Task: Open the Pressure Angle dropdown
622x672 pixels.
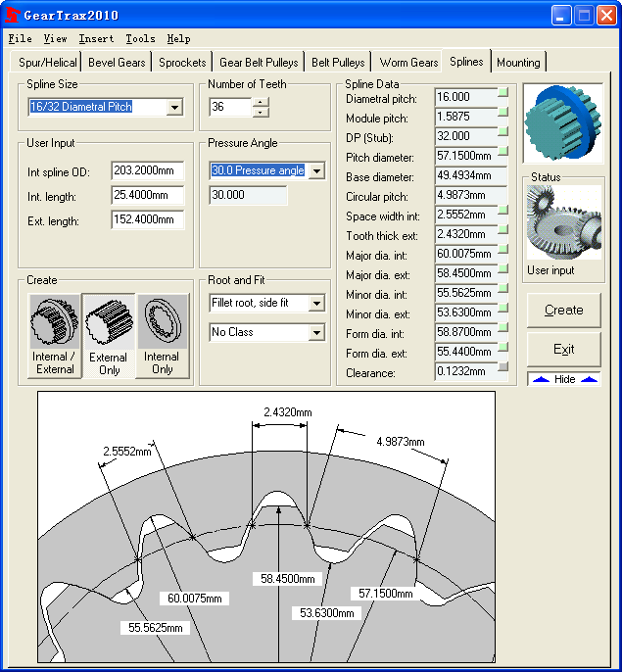Action: [316, 171]
